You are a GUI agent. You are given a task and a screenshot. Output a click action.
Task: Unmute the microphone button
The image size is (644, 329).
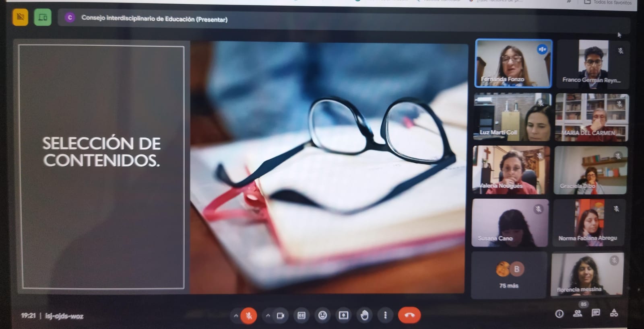point(249,316)
